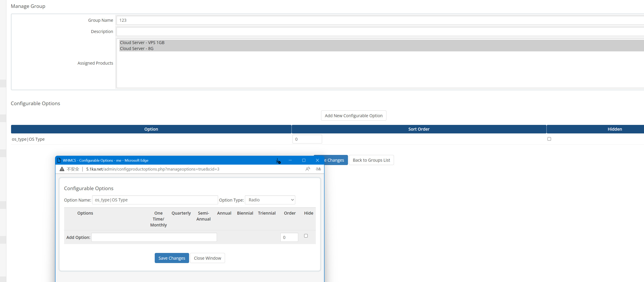Open os_type|OS Type option link

coord(28,139)
